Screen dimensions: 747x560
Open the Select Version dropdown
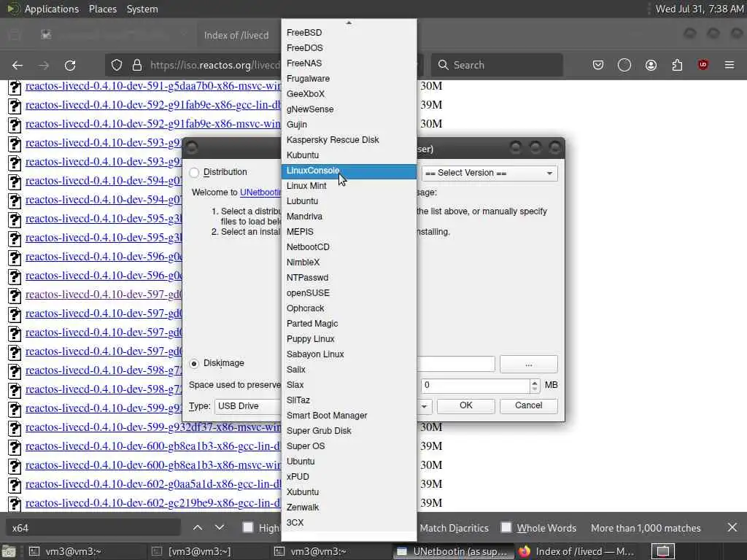point(489,173)
